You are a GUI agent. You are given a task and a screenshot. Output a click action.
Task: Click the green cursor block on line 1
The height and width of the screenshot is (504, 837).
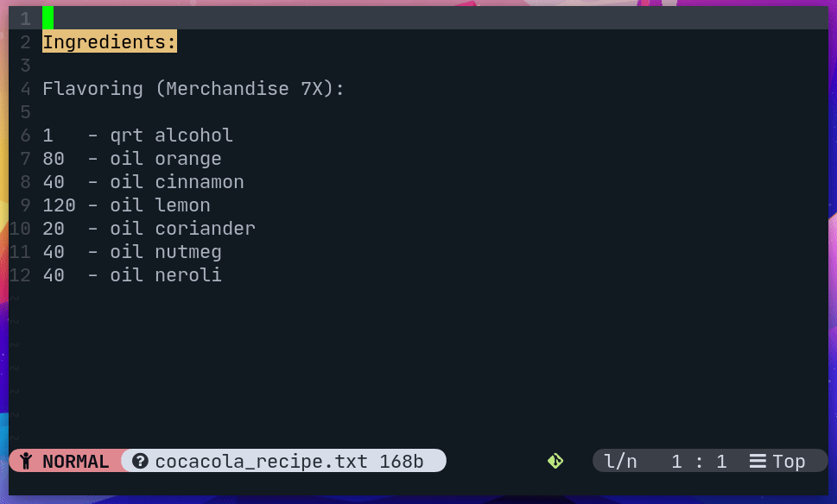tap(48, 18)
